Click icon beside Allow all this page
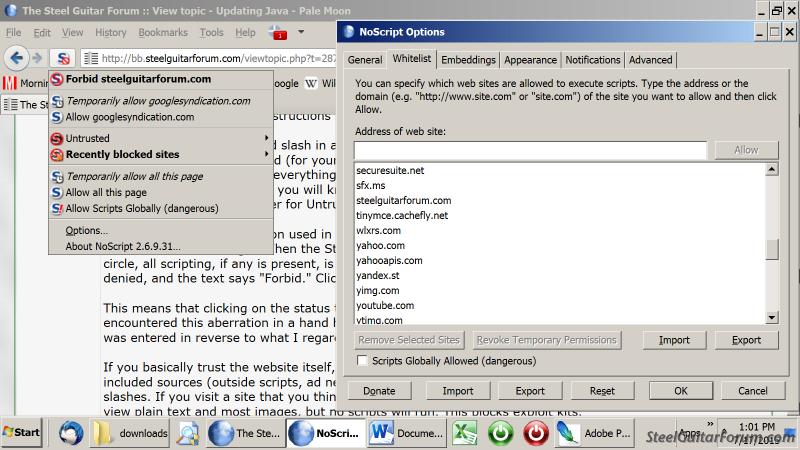 (x=57, y=192)
